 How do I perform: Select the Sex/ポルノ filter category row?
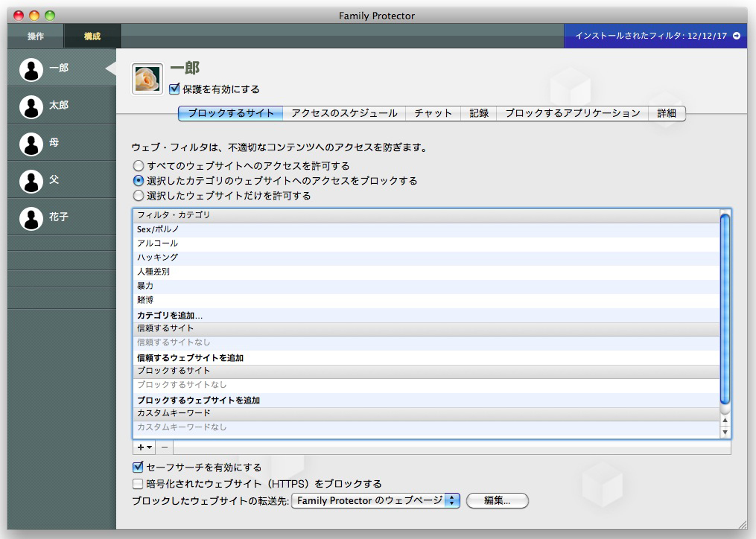click(426, 229)
